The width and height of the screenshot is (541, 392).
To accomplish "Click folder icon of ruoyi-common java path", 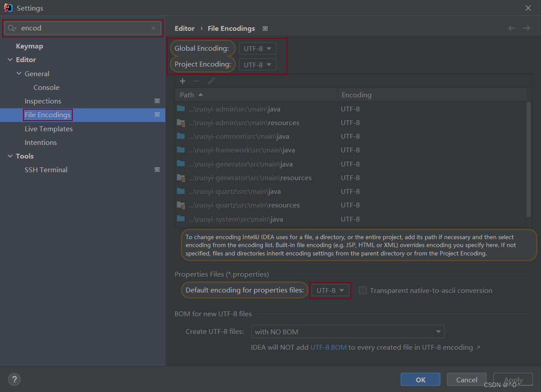I will click(x=181, y=136).
